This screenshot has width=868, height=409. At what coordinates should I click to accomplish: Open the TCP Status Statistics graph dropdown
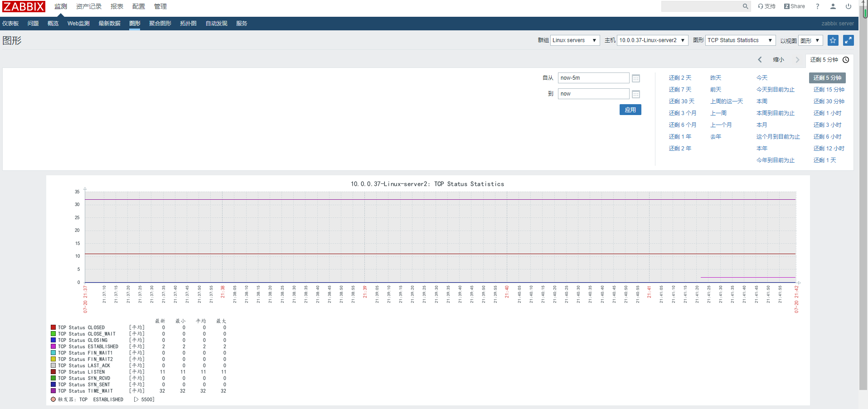tap(741, 40)
